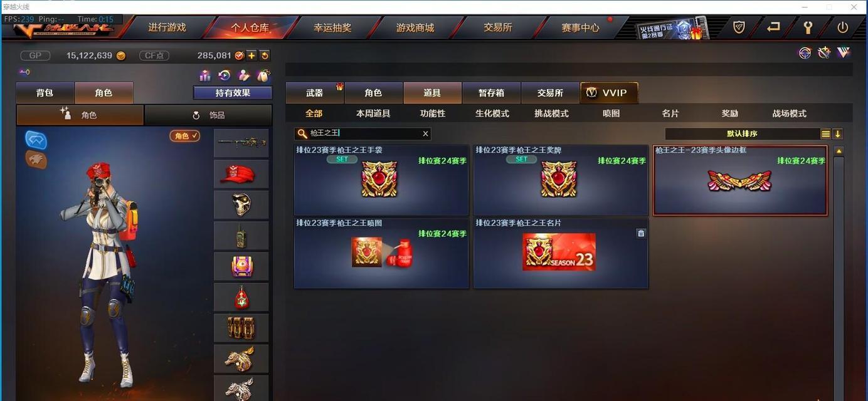The width and height of the screenshot is (868, 401).
Task: Clear the search box with the X icon
Action: point(425,133)
